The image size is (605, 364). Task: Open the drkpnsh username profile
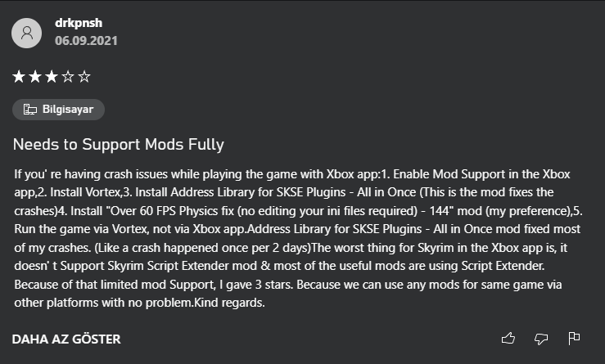(78, 24)
